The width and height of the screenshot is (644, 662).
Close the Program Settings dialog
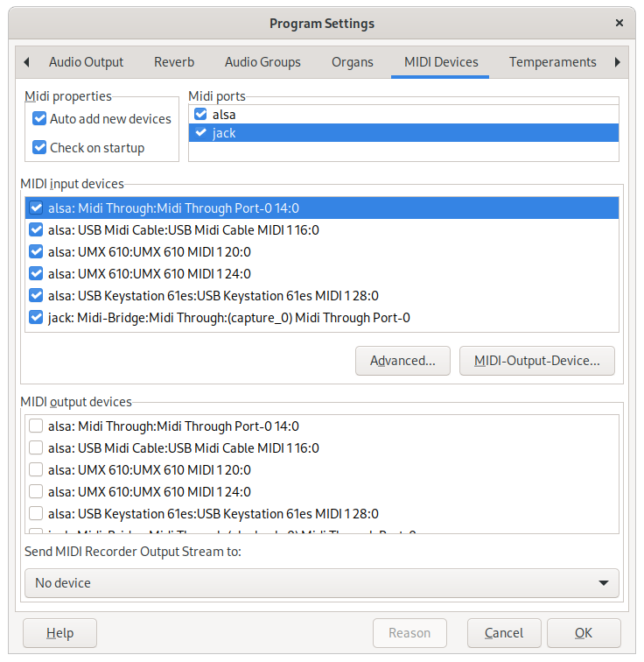tap(619, 23)
